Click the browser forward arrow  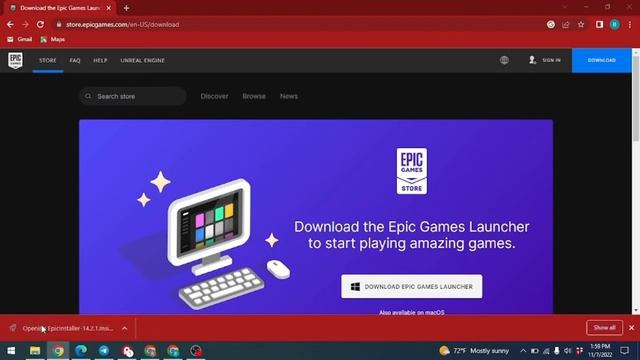pyautogui.click(x=25, y=24)
